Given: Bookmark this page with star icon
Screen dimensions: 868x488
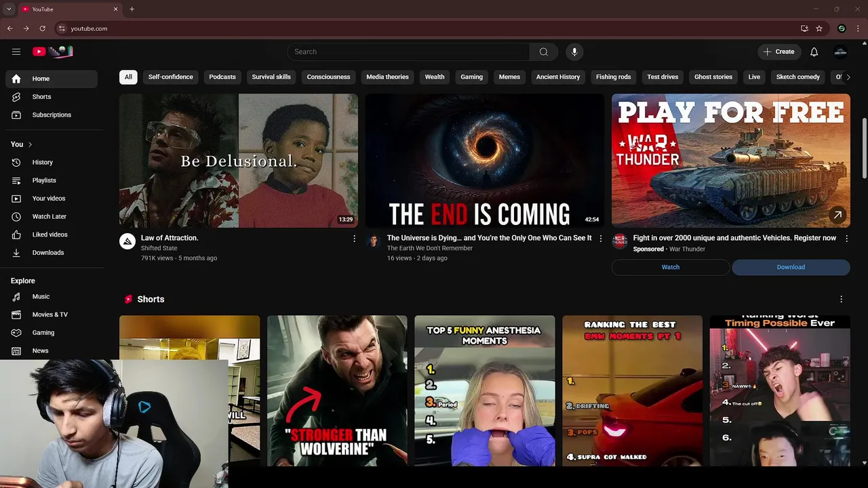Looking at the screenshot, I should coord(819,28).
